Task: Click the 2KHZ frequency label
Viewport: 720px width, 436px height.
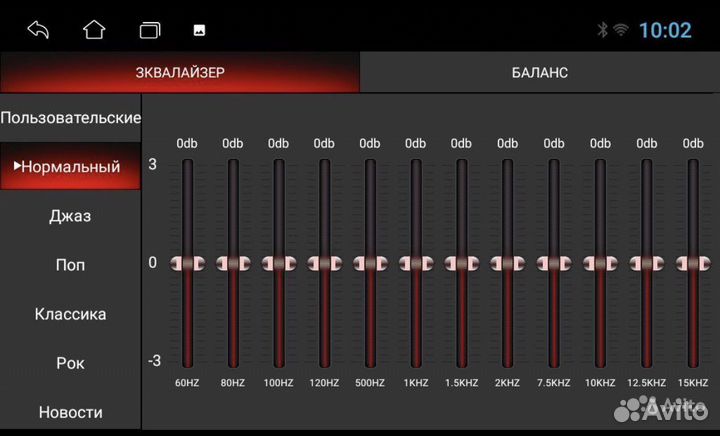Action: tap(507, 383)
